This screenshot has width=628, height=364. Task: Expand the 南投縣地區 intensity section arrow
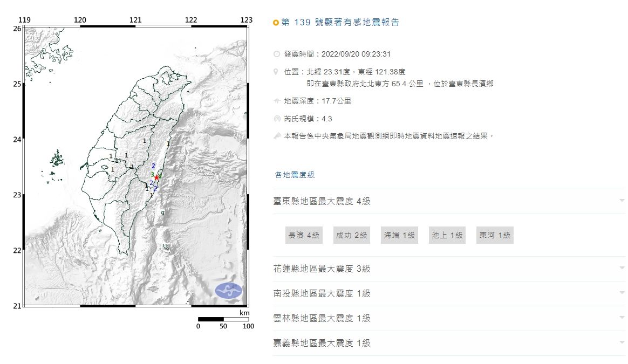[x=622, y=293]
